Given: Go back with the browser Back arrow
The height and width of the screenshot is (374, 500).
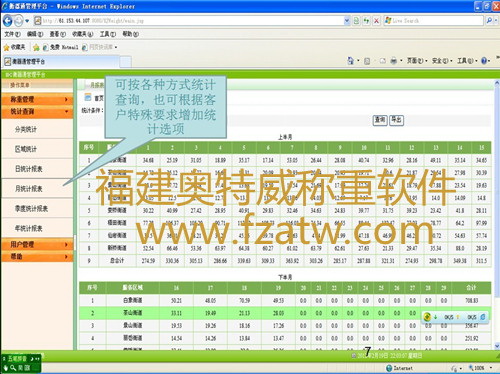Looking at the screenshot, I should tap(7, 21).
